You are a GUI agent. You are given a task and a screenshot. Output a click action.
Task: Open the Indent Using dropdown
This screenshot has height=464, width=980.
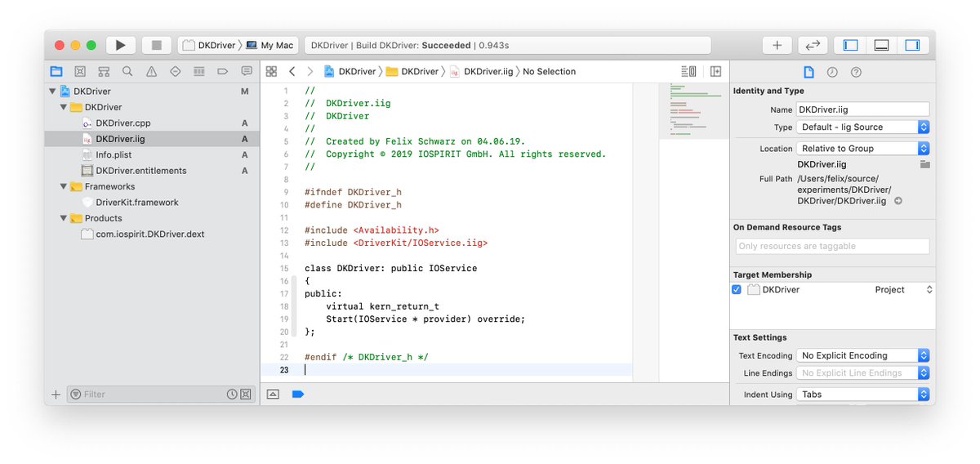click(863, 395)
